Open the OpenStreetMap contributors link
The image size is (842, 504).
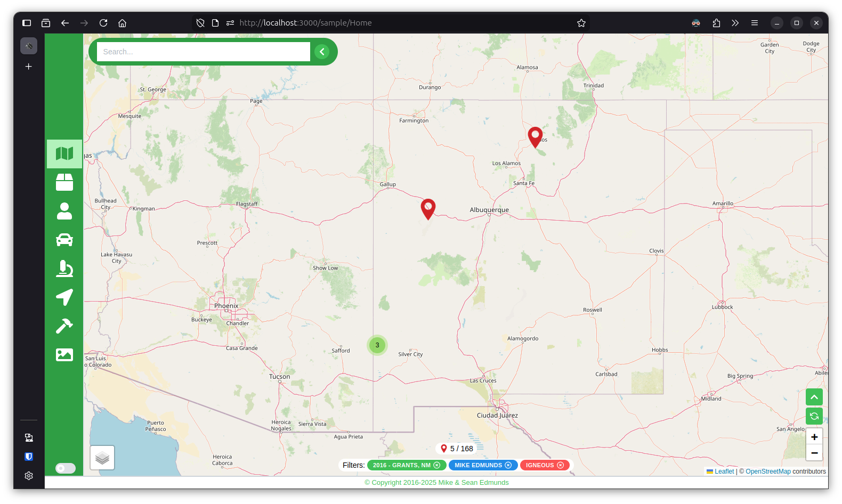pyautogui.click(x=768, y=472)
